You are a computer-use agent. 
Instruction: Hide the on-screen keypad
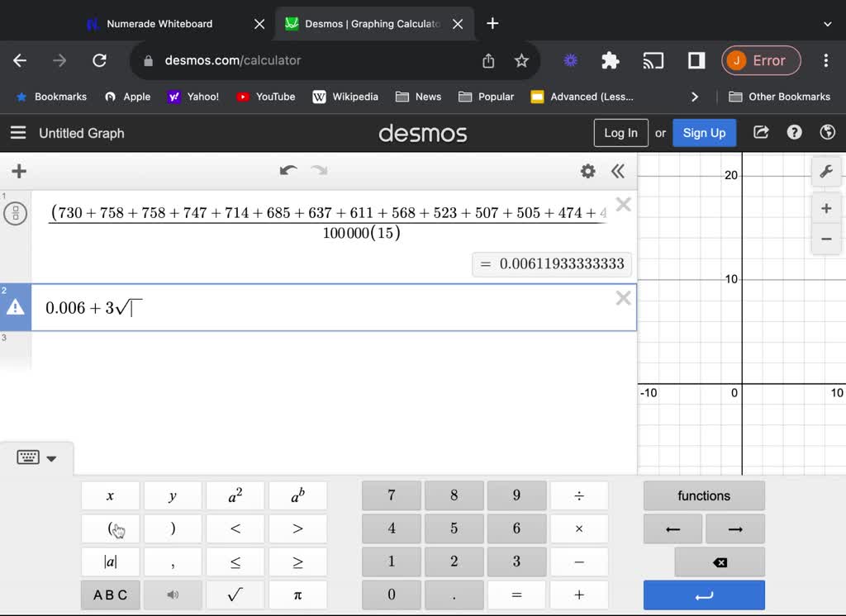tap(36, 458)
